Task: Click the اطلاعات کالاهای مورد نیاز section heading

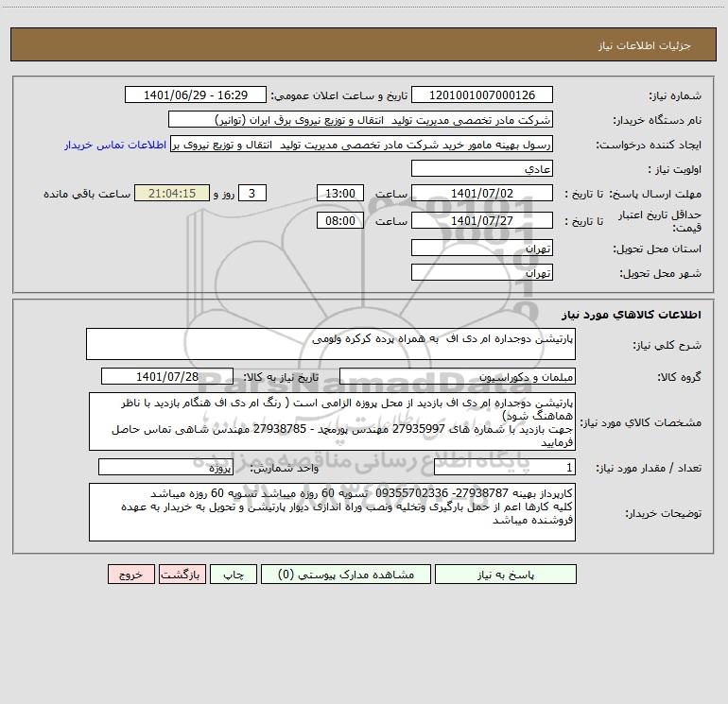Action: 632,315
